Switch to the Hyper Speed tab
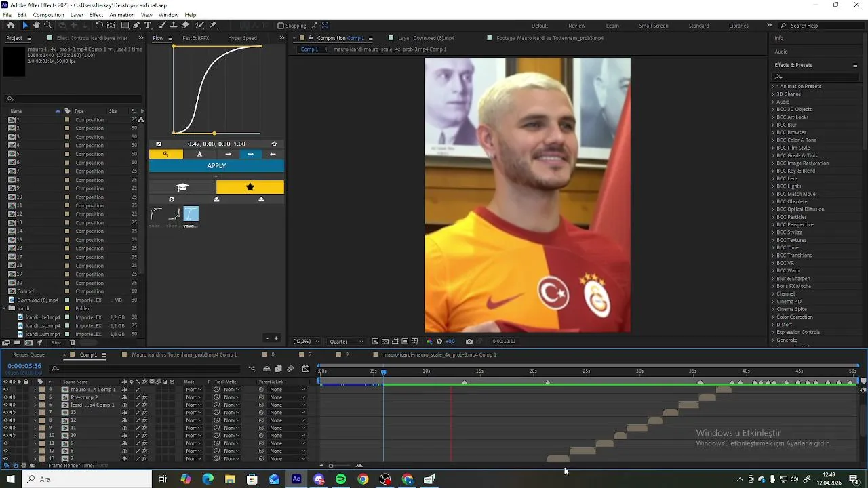Image resolution: width=868 pixels, height=488 pixels. tap(242, 38)
